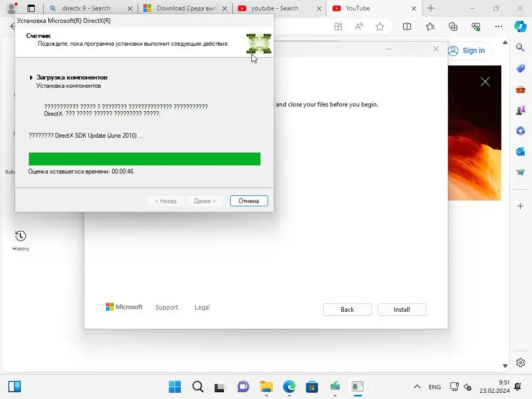Open the Collections icon
This screenshot has width=532, height=399.
[x=453, y=26]
